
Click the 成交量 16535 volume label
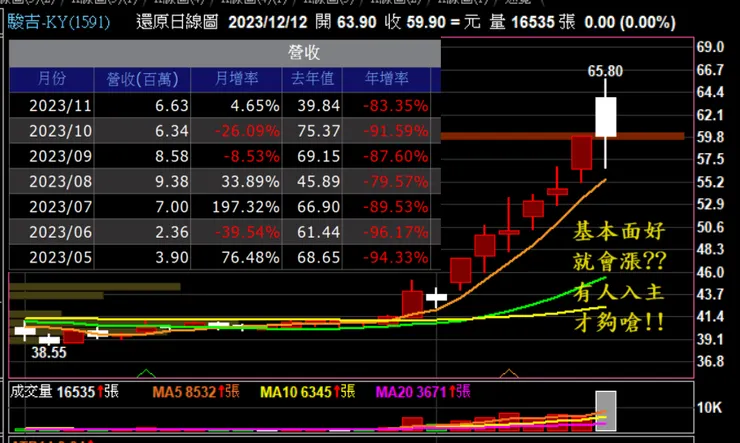(64, 392)
